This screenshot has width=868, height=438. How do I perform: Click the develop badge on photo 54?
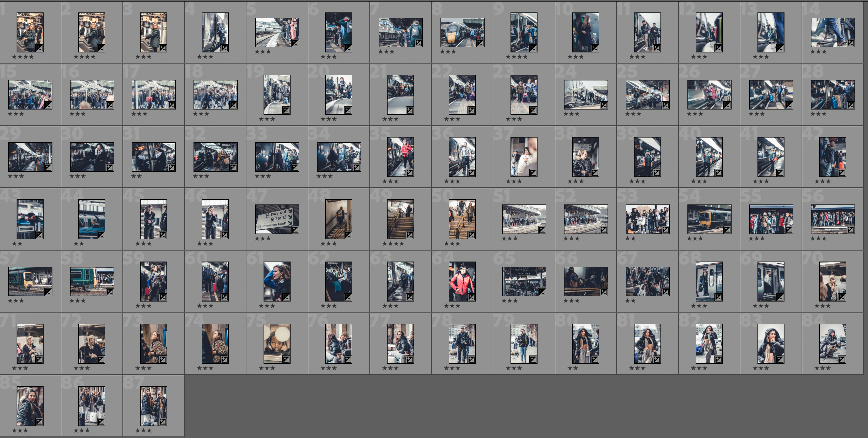pos(727,230)
